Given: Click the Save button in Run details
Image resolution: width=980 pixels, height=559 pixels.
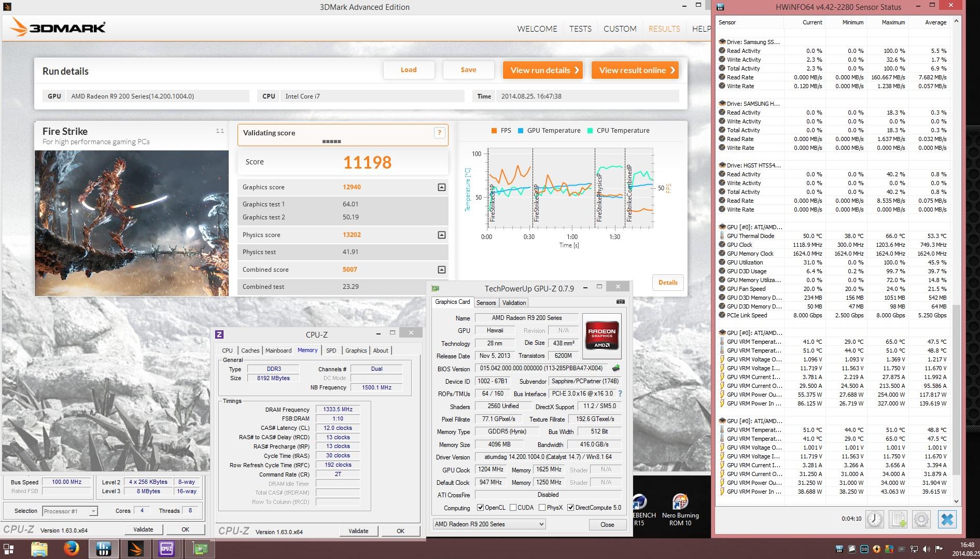Looking at the screenshot, I should [x=468, y=70].
